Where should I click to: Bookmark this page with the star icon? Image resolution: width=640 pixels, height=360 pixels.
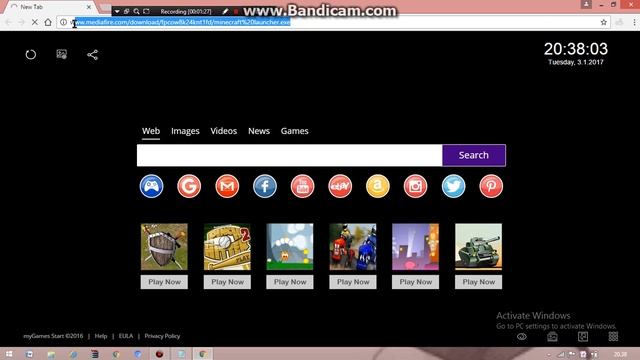604,22
